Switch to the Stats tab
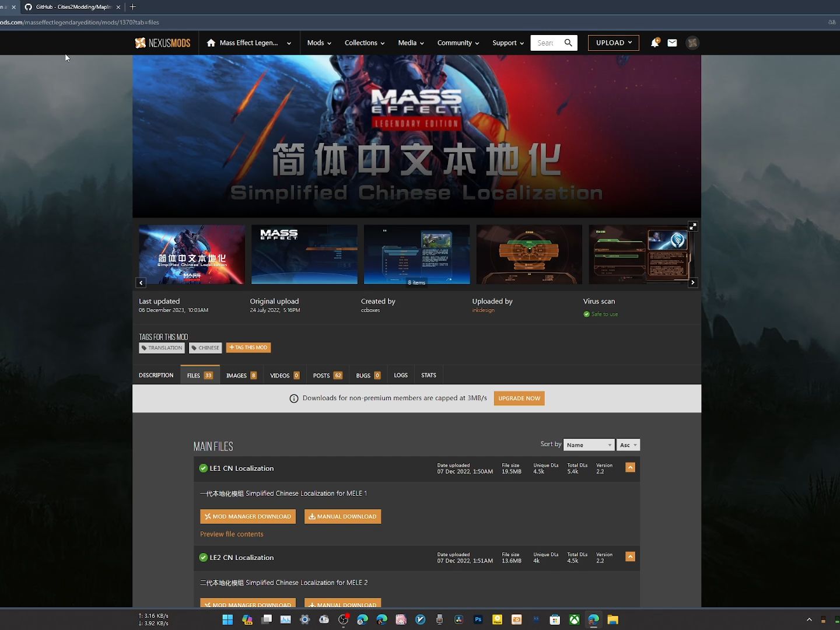Image resolution: width=840 pixels, height=630 pixels. (x=429, y=375)
